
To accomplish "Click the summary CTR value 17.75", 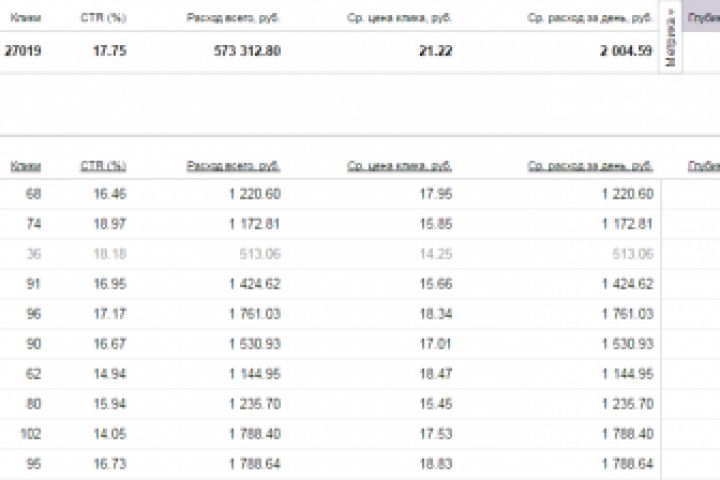I will (111, 51).
